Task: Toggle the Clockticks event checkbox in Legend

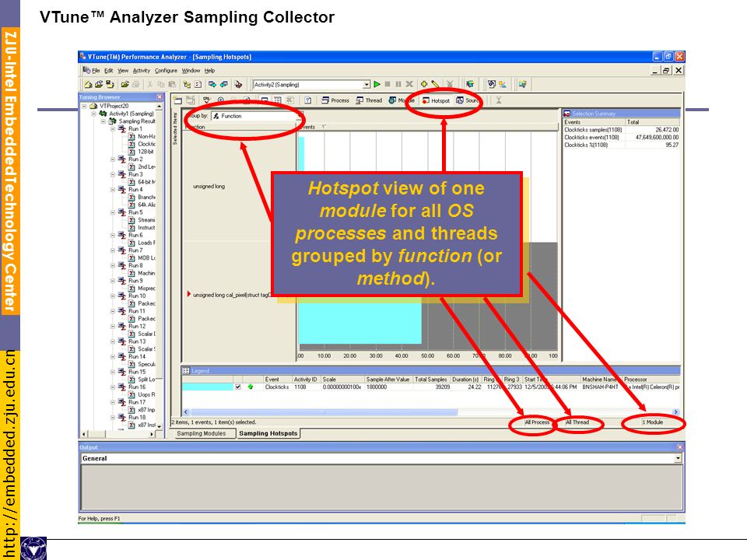Action: point(238,387)
